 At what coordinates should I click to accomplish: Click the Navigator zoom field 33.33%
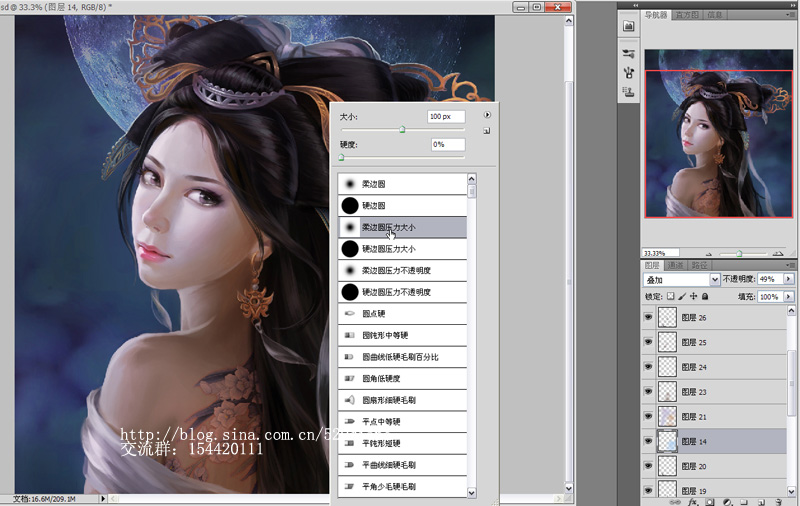click(x=660, y=253)
